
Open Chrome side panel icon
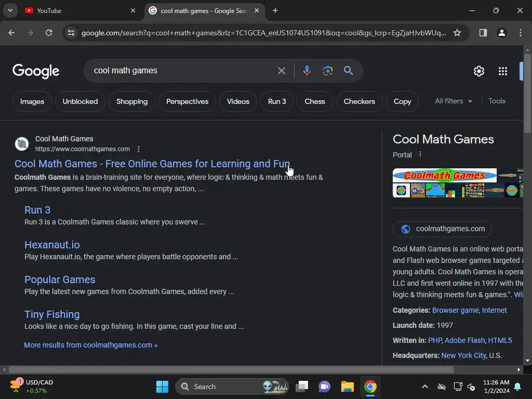(x=483, y=33)
